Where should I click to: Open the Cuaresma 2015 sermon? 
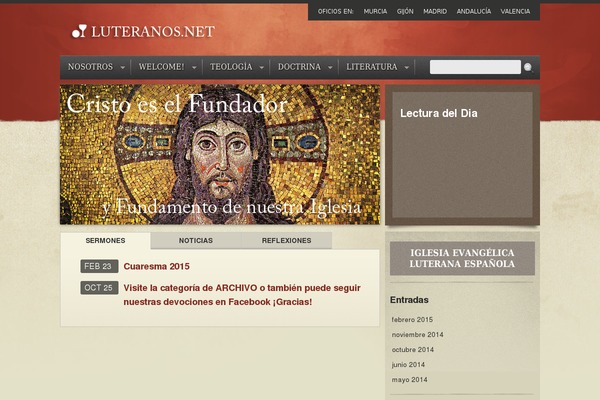(x=157, y=266)
